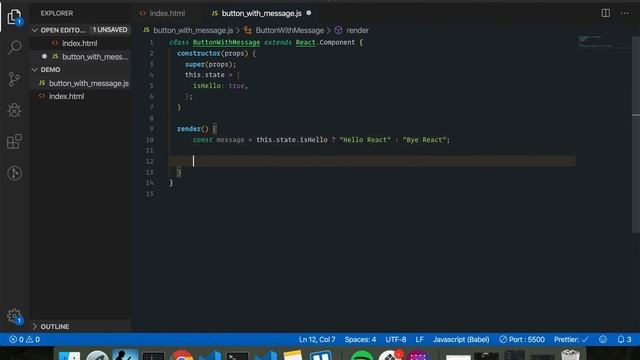Open the feedback smiley in status bar
Image resolution: width=640 pixels, height=360 pixels.
pos(603,339)
